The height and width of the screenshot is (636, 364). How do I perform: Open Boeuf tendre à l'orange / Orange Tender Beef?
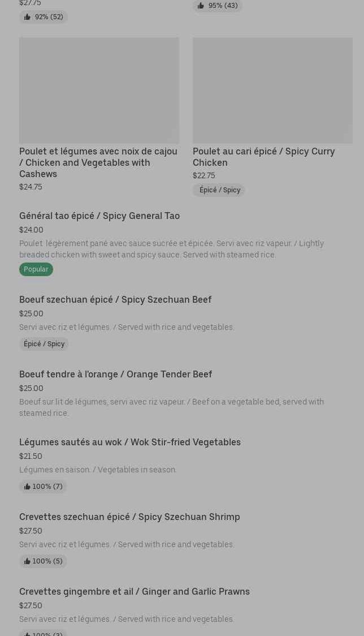click(115, 374)
